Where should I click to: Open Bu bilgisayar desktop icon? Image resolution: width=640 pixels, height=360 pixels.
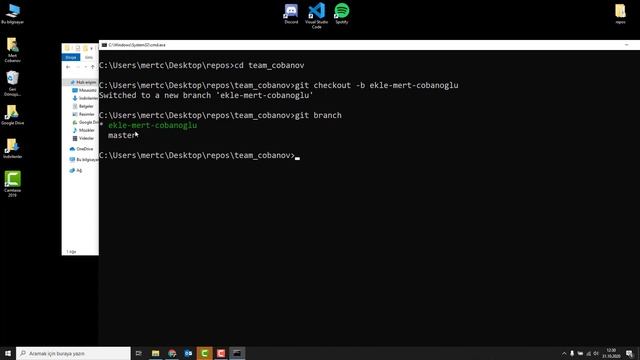point(12,13)
